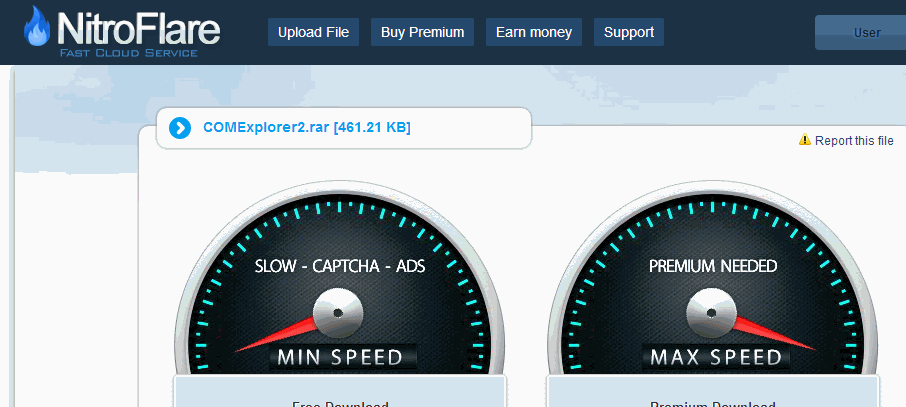Open the Buy Premium page

[x=422, y=32]
